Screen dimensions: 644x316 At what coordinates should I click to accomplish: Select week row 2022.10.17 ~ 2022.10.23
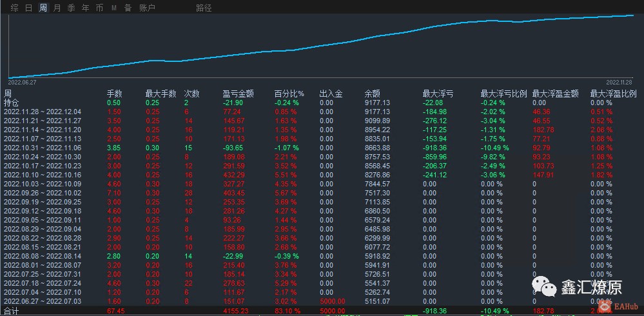click(x=43, y=166)
